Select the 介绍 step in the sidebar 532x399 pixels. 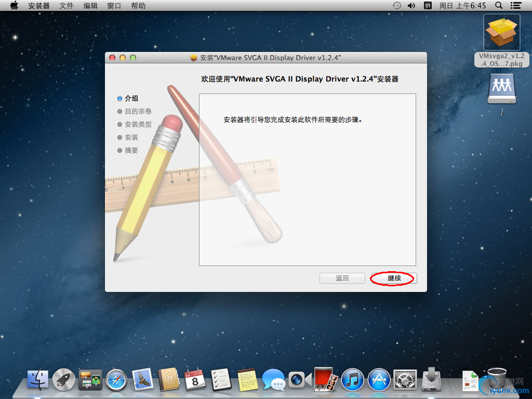[x=128, y=98]
